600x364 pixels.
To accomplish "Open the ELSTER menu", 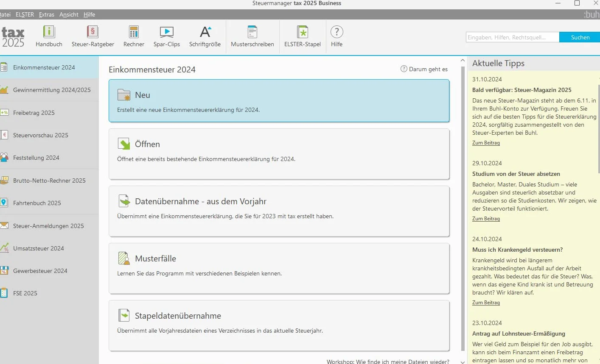I will click(x=25, y=14).
